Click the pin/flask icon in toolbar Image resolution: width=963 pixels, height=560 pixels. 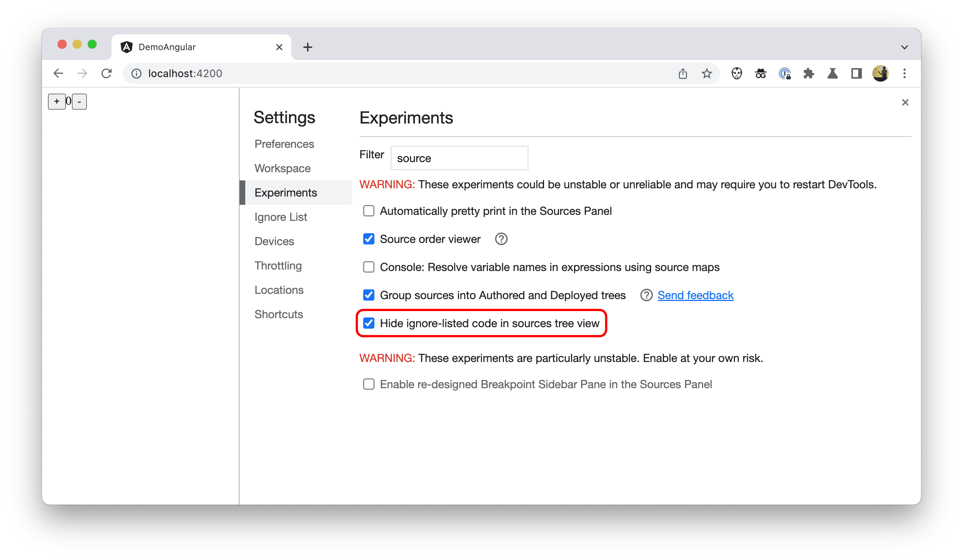pyautogui.click(x=833, y=73)
